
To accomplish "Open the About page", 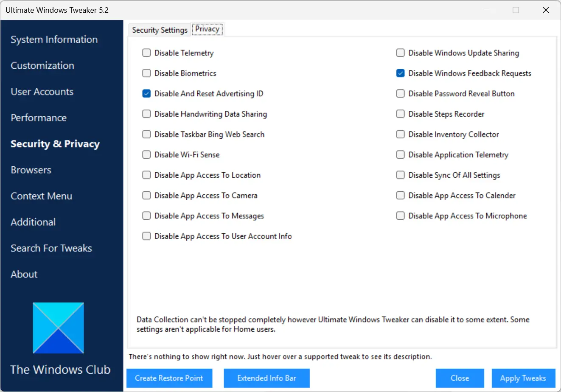I will [x=24, y=274].
